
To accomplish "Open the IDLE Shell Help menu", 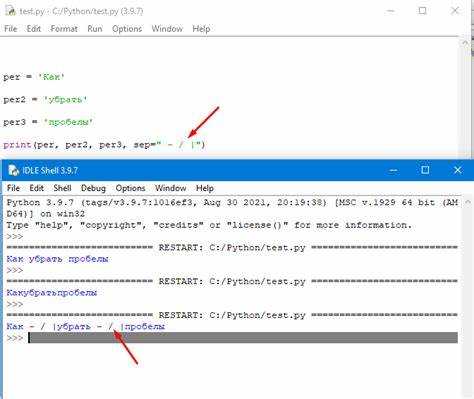I will point(205,188).
